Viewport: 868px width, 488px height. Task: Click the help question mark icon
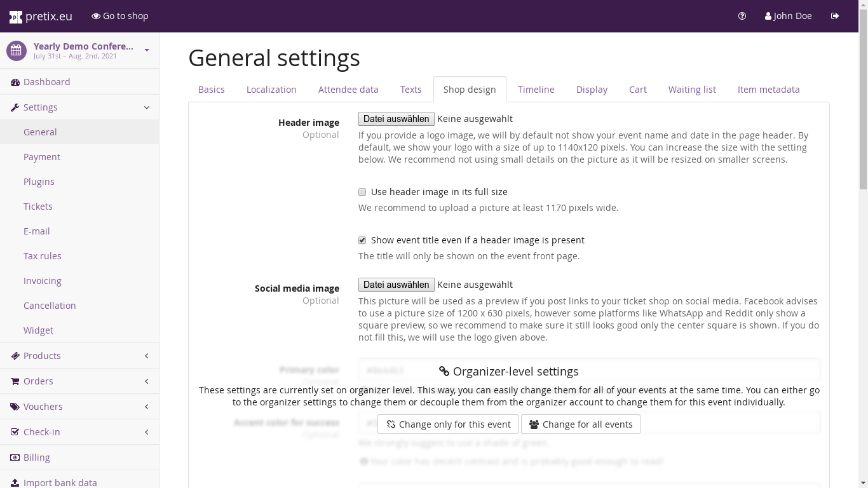742,16
